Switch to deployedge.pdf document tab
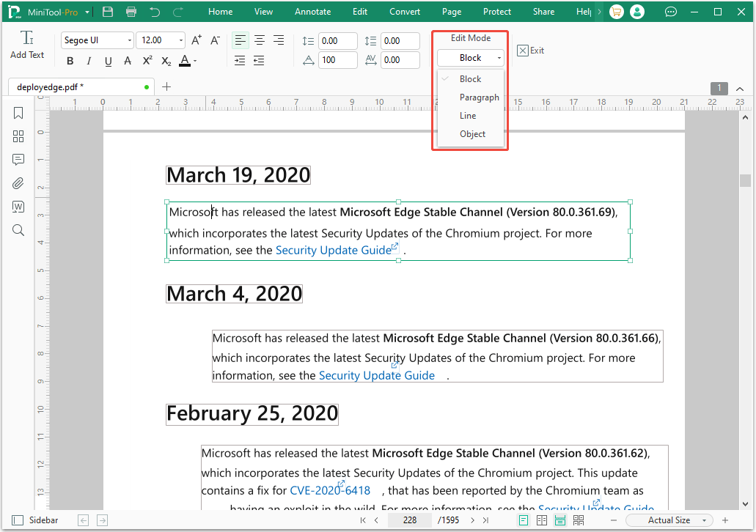Viewport: 756px width, 532px height. (x=81, y=87)
